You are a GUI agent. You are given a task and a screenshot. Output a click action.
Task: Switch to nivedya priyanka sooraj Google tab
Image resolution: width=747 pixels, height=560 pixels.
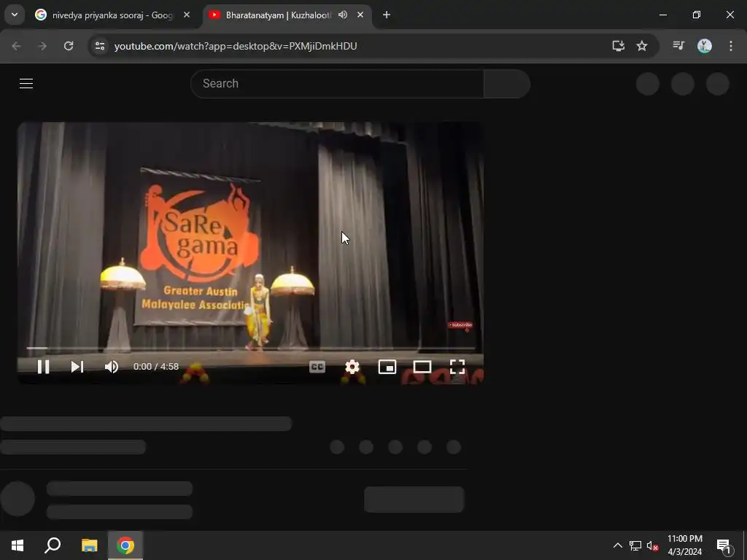pyautogui.click(x=112, y=15)
